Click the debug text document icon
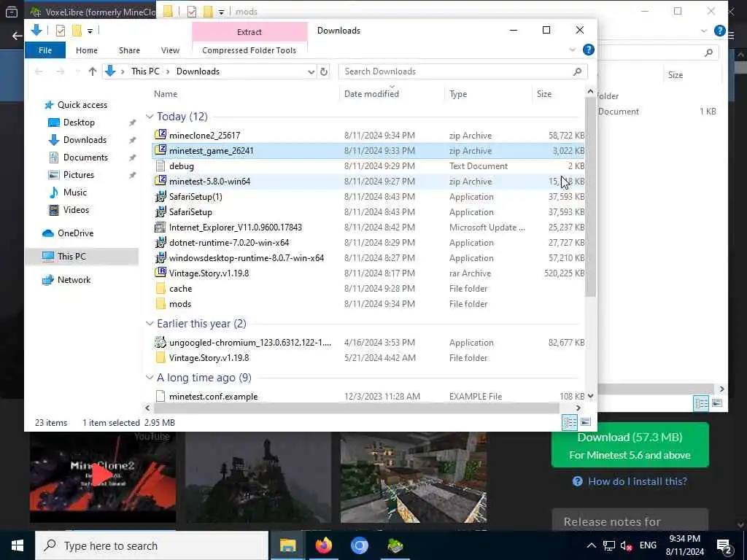The height and width of the screenshot is (560, 747). (160, 166)
